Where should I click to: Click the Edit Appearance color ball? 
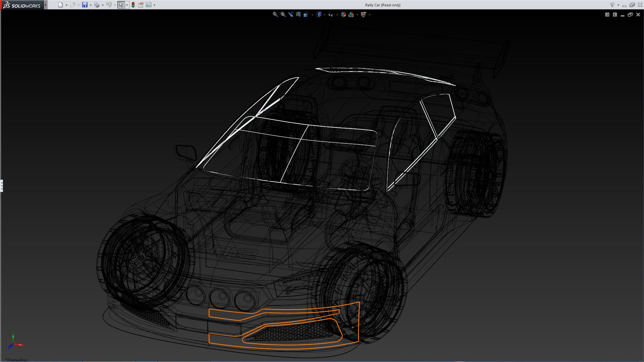coord(343,14)
